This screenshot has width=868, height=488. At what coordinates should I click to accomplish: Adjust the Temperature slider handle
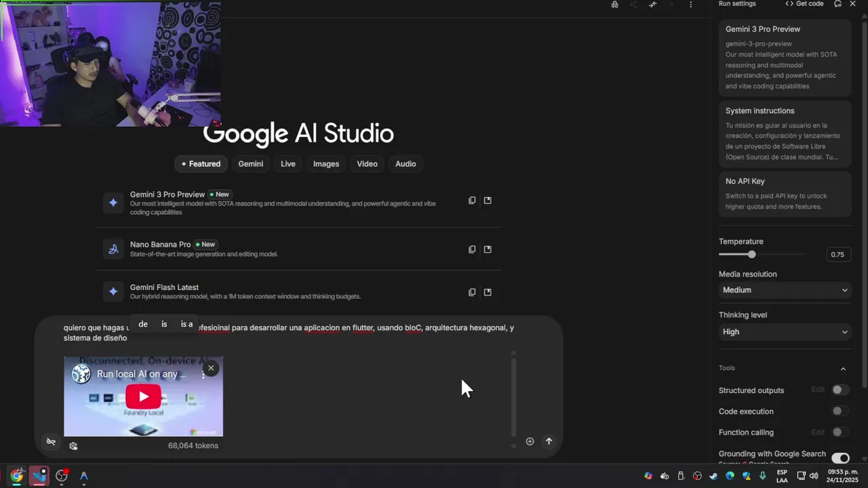click(751, 254)
